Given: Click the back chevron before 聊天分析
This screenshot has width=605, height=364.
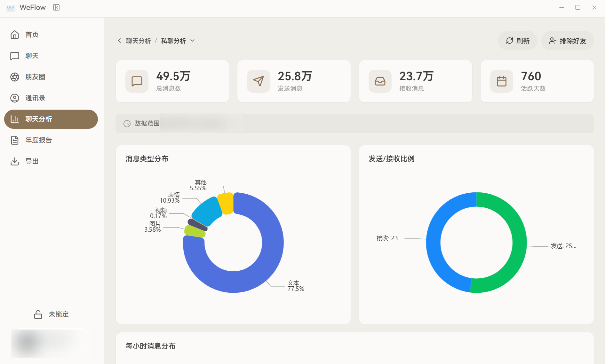Looking at the screenshot, I should pyautogui.click(x=119, y=41).
